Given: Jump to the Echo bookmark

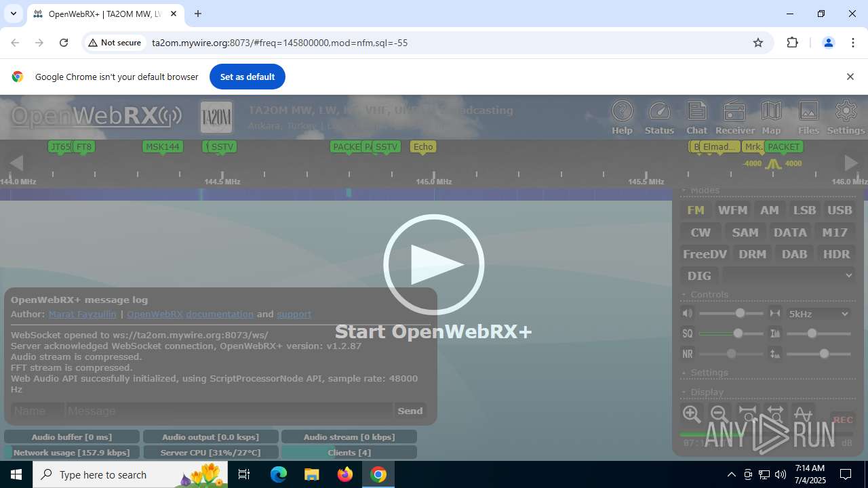Looking at the screenshot, I should point(422,146).
